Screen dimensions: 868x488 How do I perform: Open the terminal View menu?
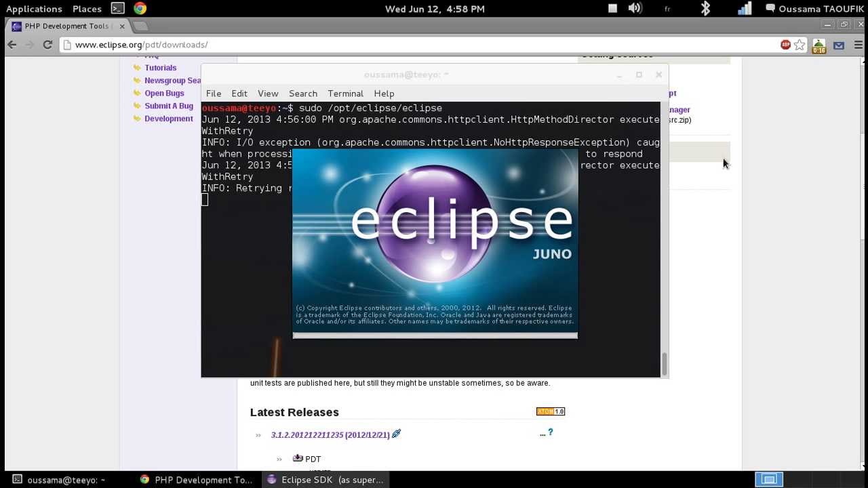[268, 94]
